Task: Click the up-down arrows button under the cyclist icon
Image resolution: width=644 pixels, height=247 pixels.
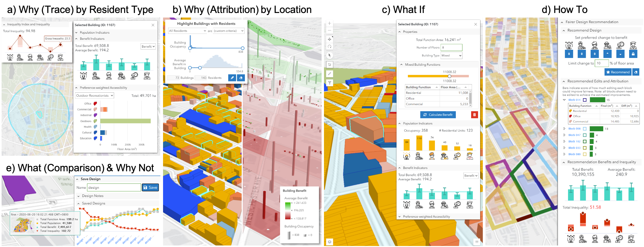Action: (582, 54)
